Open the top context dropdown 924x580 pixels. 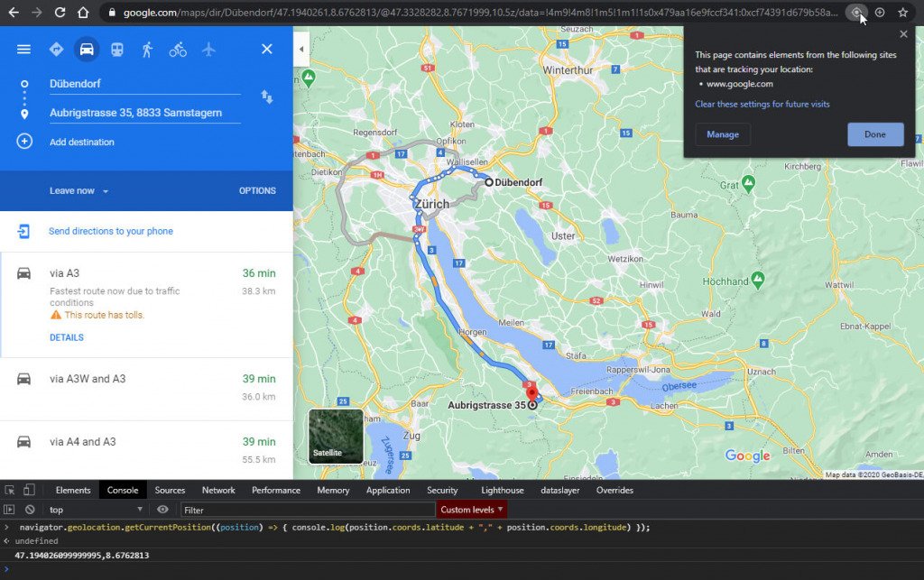tap(96, 510)
